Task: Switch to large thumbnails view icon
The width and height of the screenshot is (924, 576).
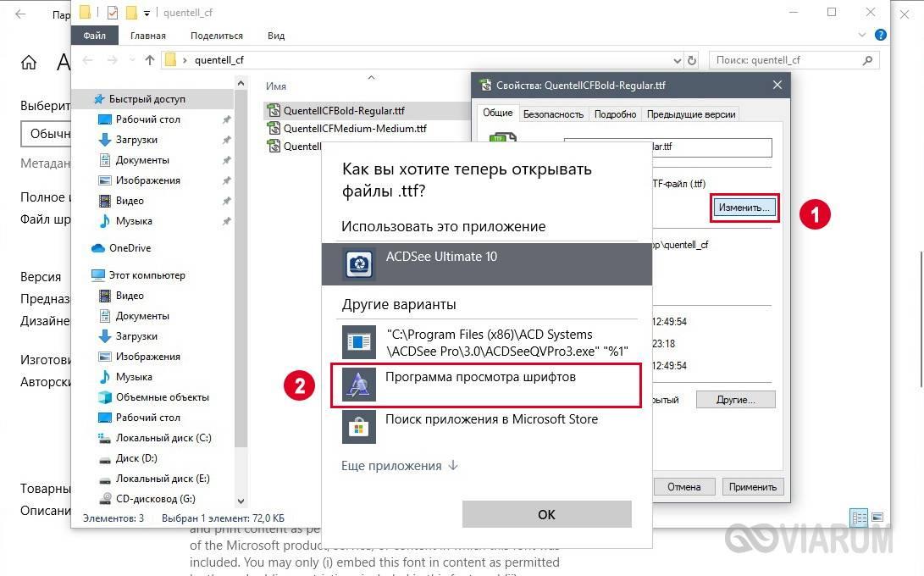Action: click(x=877, y=518)
